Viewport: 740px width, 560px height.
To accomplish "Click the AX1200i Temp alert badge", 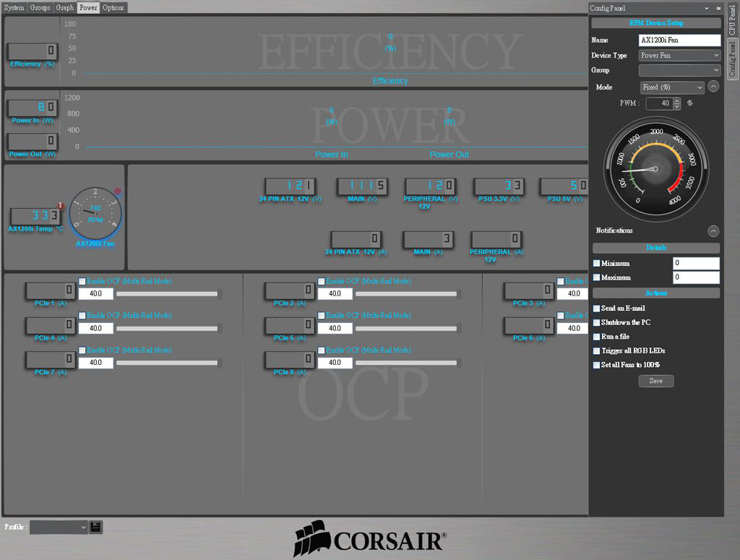I will [x=61, y=205].
